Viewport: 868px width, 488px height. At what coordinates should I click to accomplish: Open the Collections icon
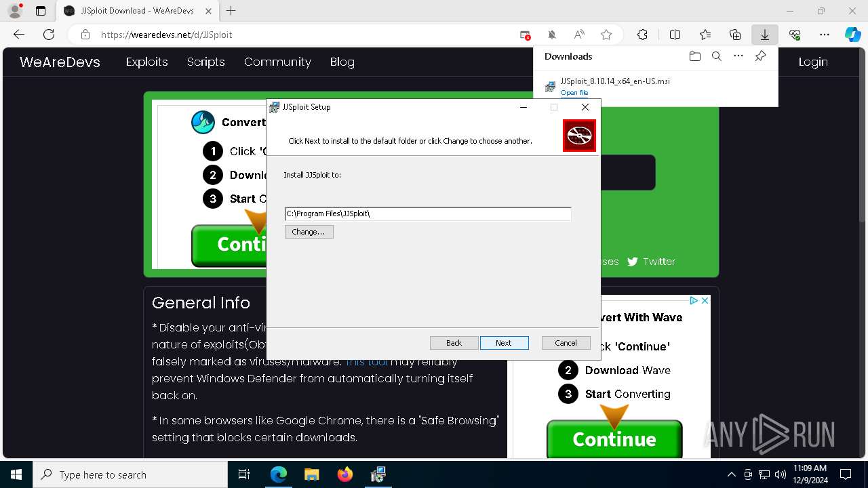point(735,35)
